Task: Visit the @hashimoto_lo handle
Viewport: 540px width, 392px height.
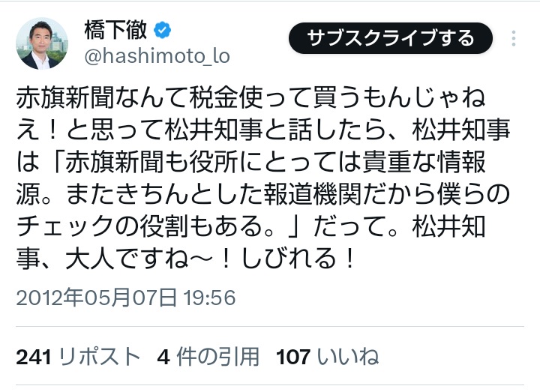Action: pos(156,56)
